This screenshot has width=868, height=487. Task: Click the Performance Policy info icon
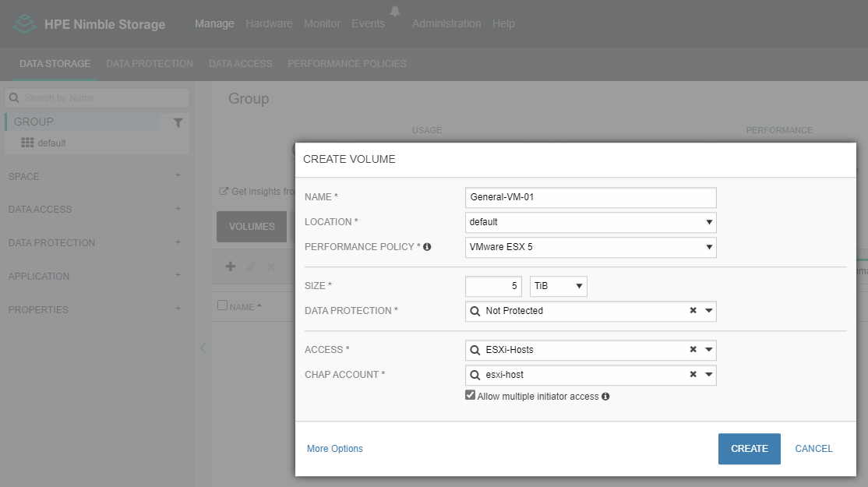[x=427, y=247]
